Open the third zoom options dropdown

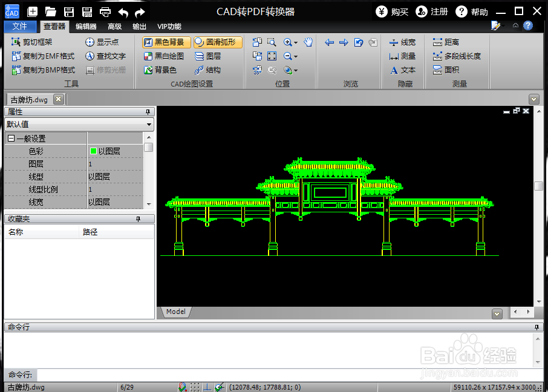(296, 70)
